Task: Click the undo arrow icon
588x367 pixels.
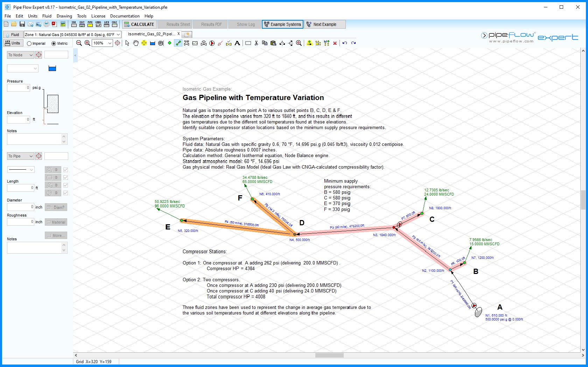Action: coord(345,43)
